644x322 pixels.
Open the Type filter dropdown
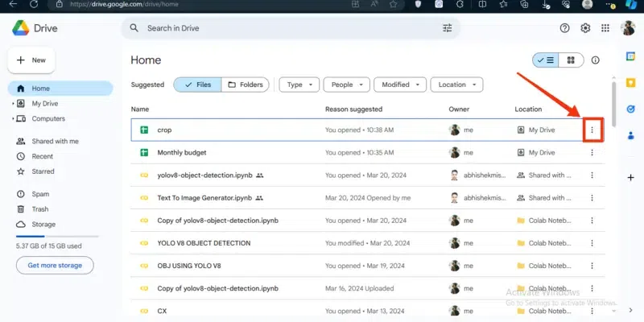click(x=299, y=85)
